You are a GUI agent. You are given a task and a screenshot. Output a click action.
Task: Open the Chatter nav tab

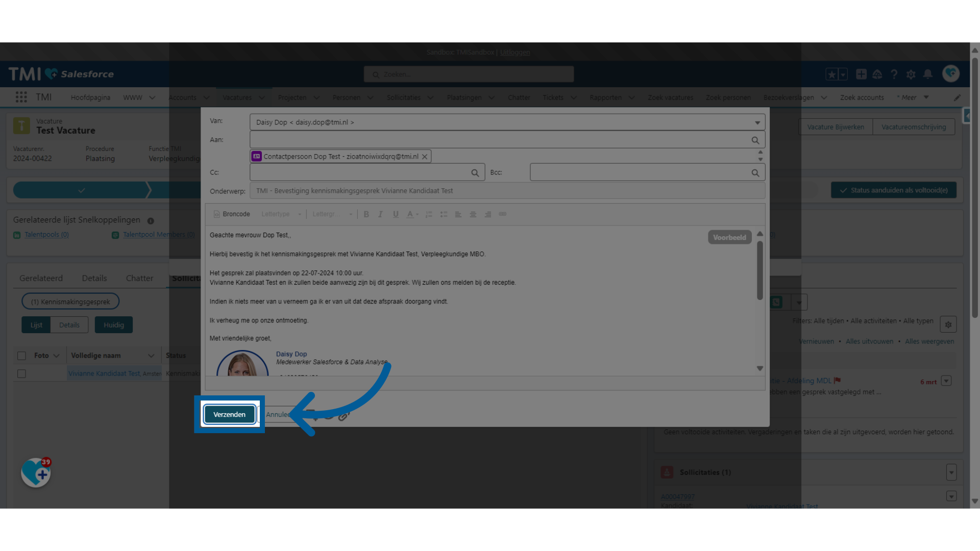coord(519,97)
